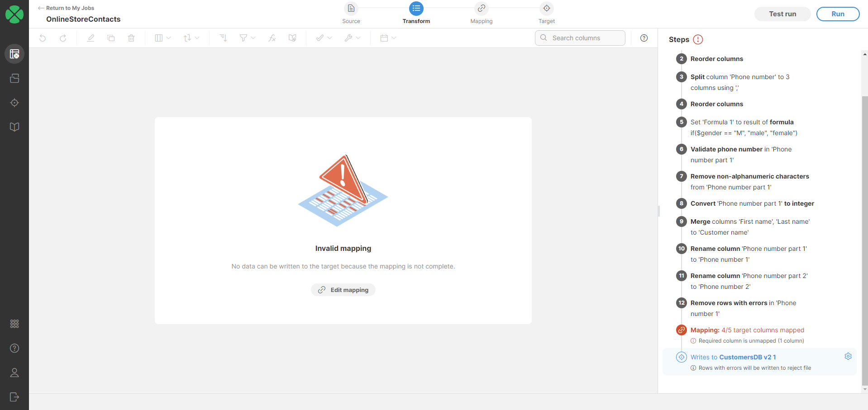The width and height of the screenshot is (868, 410).
Task: Expand the filter dropdown in toolbar
Action: [247, 38]
